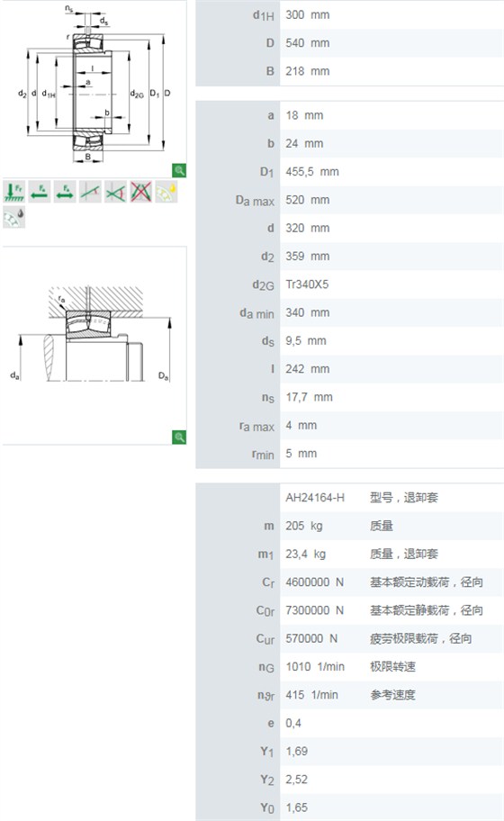Select the d value 320 mm
This screenshot has width=504, height=821.
[x=307, y=229]
